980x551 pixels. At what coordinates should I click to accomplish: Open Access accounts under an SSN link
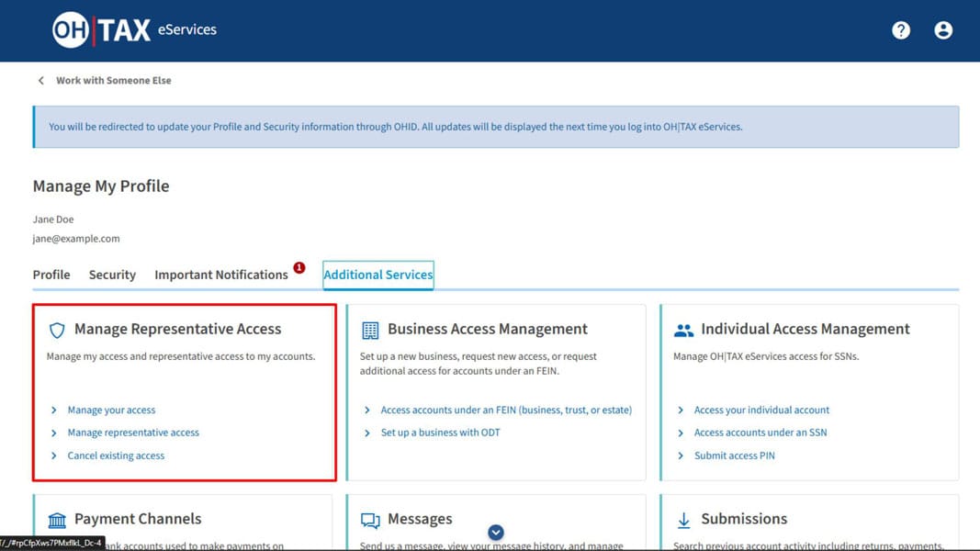[x=760, y=433]
